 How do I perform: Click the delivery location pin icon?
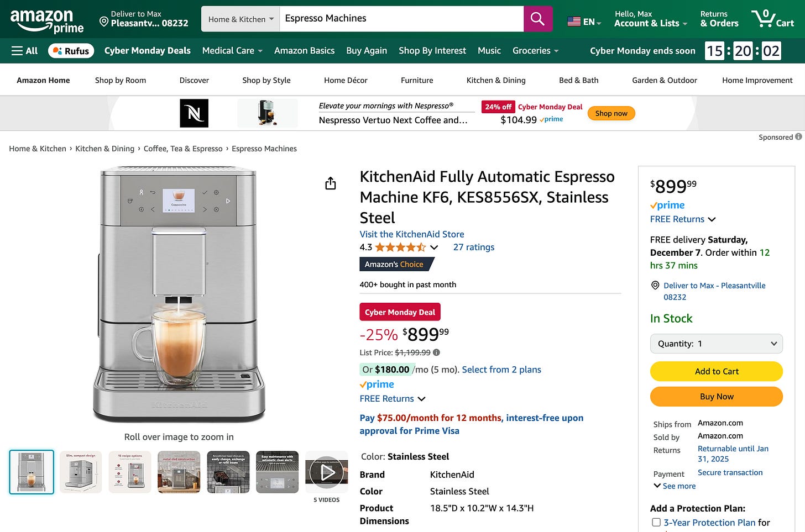pyautogui.click(x=104, y=22)
